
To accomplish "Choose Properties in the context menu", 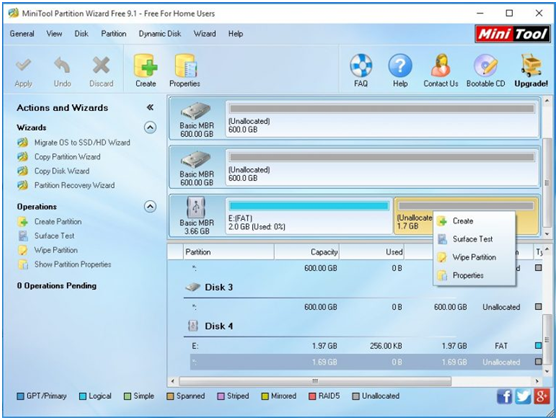I will [474, 275].
